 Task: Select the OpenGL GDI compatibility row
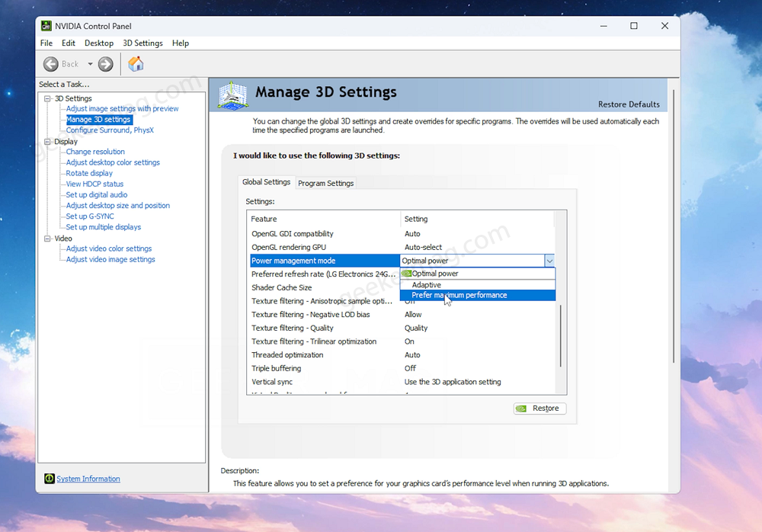coord(402,234)
